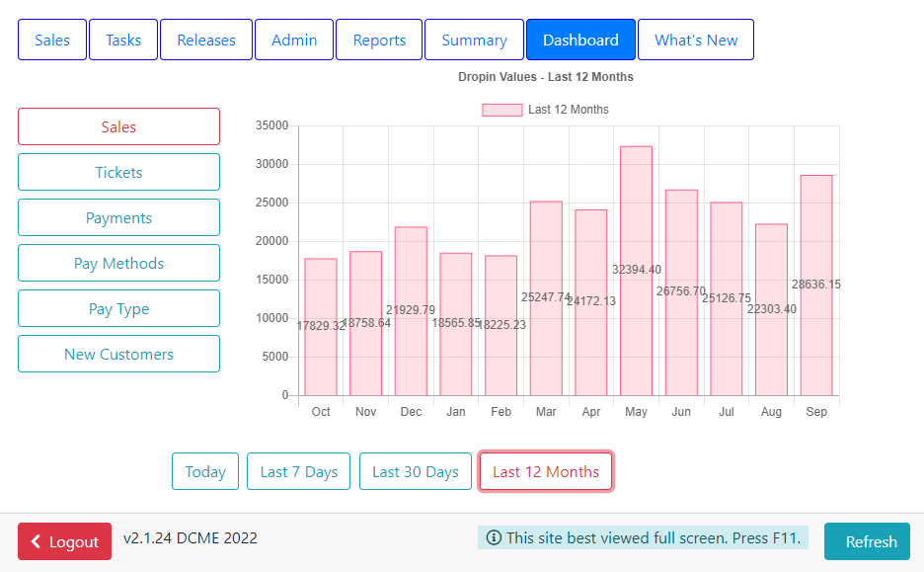Show the Tickets chart

tap(118, 172)
